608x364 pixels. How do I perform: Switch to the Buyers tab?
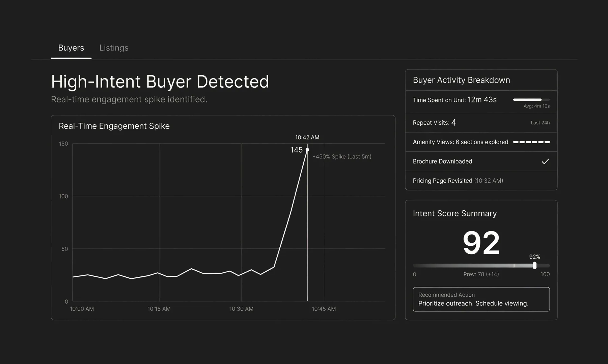(x=71, y=48)
